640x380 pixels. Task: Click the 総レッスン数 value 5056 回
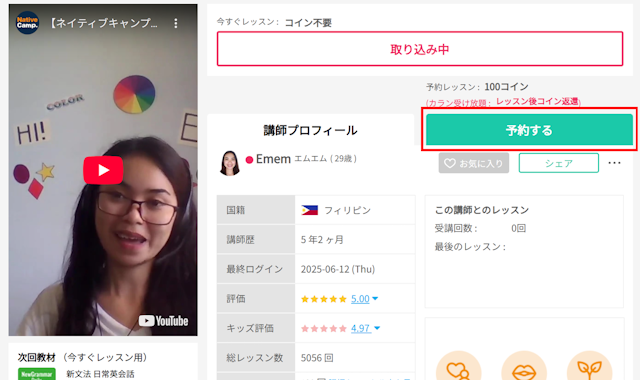[x=317, y=358]
